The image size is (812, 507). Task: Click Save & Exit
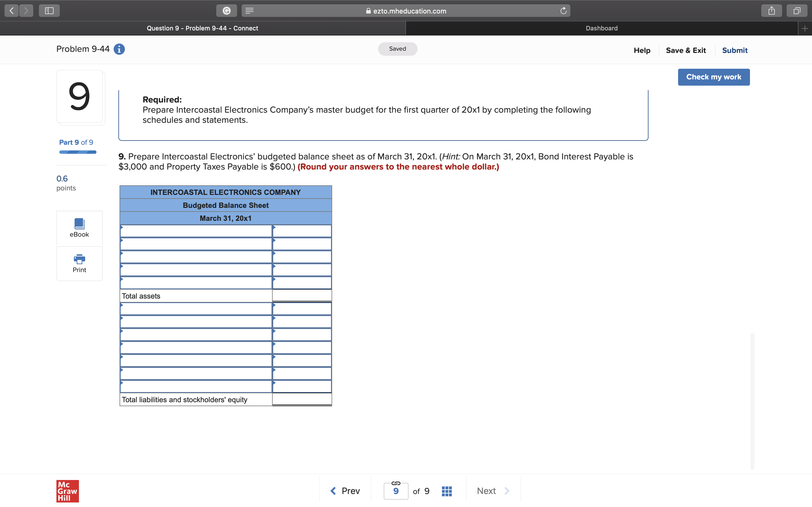pyautogui.click(x=685, y=50)
